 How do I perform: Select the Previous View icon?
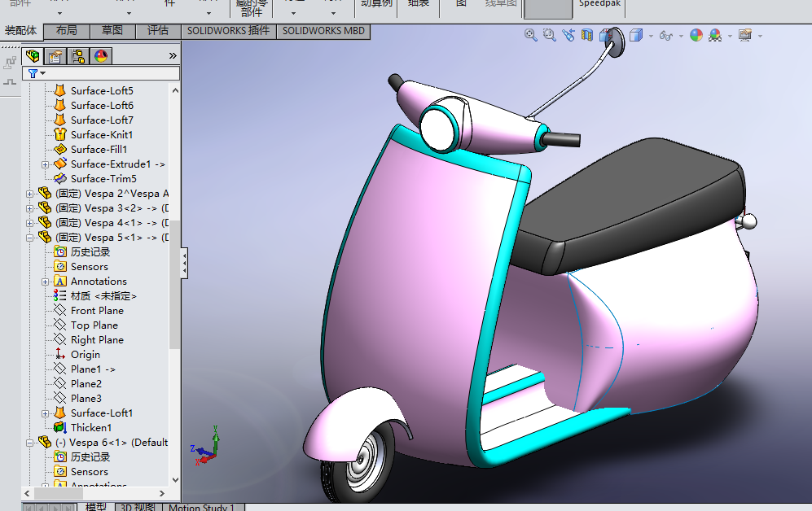(568, 35)
